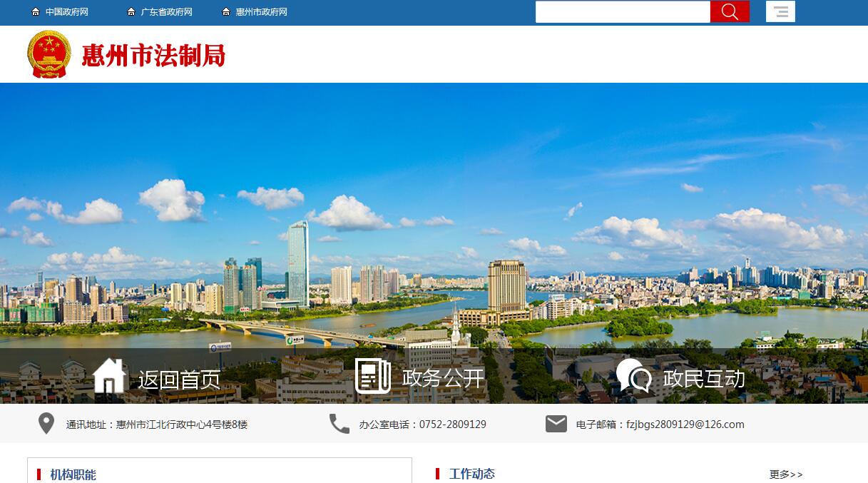Select the 政民互动 menu label
Viewport: 868px width, 483px height.
703,378
